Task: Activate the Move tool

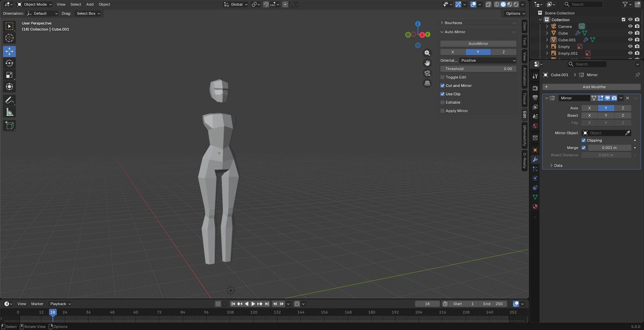Action: tap(10, 52)
